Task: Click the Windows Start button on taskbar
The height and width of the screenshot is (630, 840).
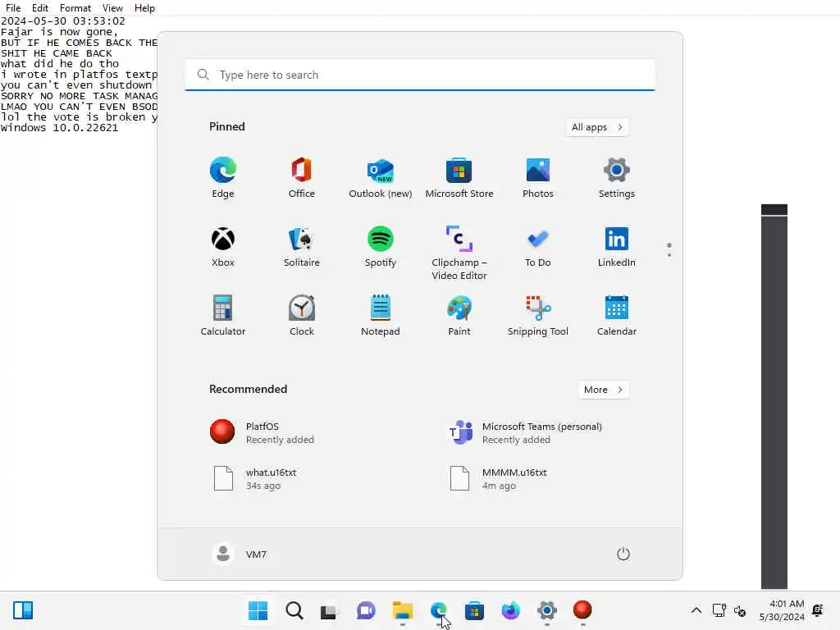Action: 258,610
